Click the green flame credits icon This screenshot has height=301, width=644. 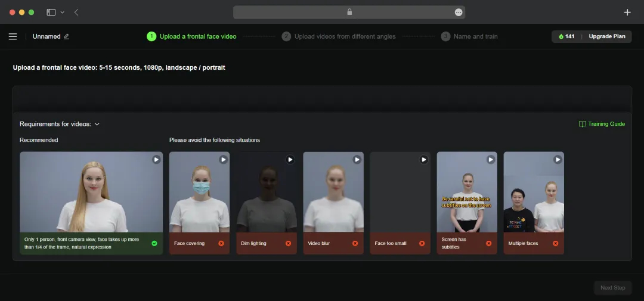coord(561,36)
